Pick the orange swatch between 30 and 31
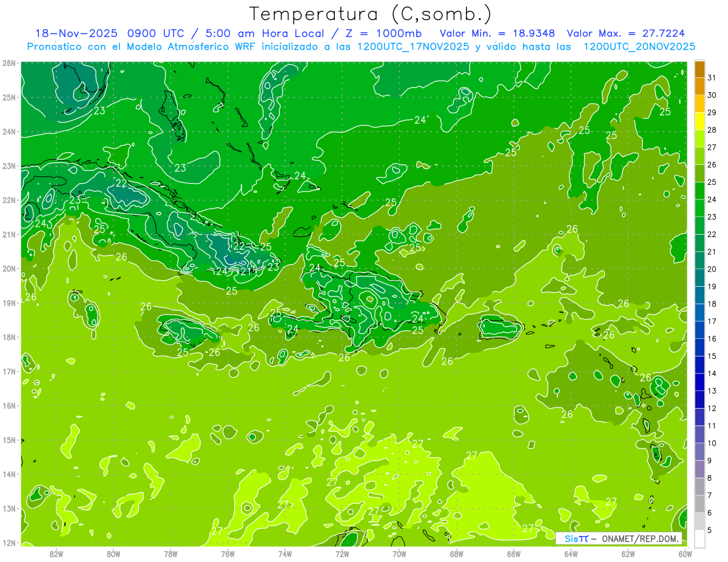728x562 pixels. point(699,87)
